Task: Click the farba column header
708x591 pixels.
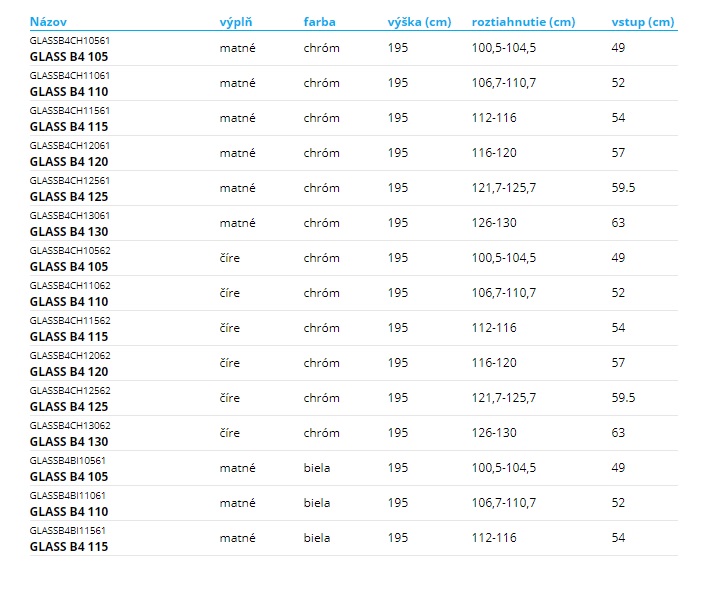Action: click(320, 22)
